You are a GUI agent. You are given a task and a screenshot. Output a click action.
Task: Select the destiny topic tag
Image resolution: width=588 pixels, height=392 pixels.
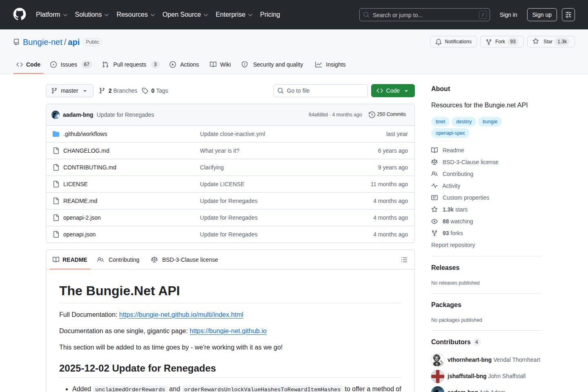[463, 122]
